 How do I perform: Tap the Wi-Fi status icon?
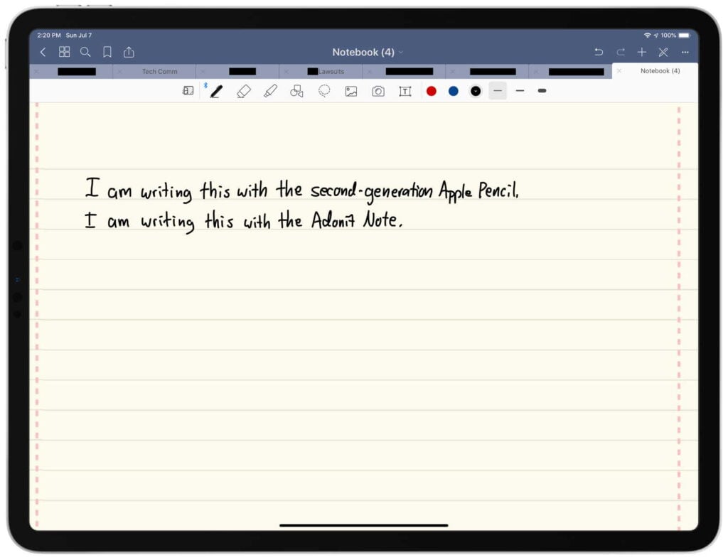point(647,36)
